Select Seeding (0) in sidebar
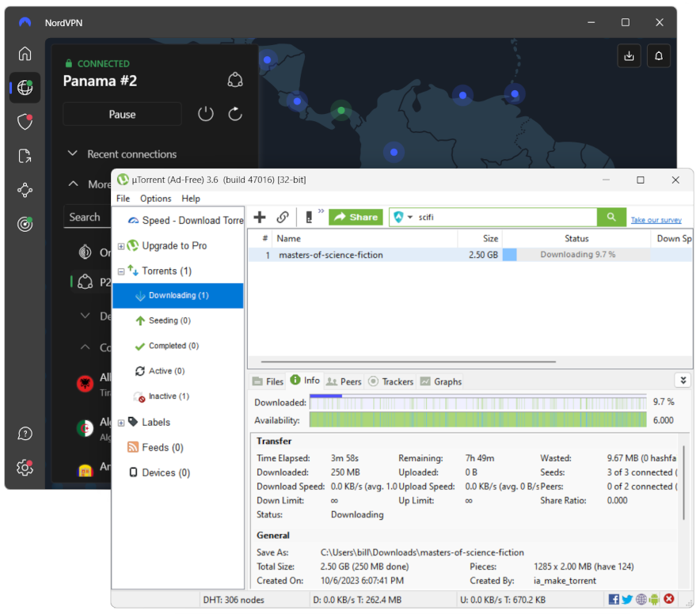Screen dimensions: 700x614 (x=169, y=320)
